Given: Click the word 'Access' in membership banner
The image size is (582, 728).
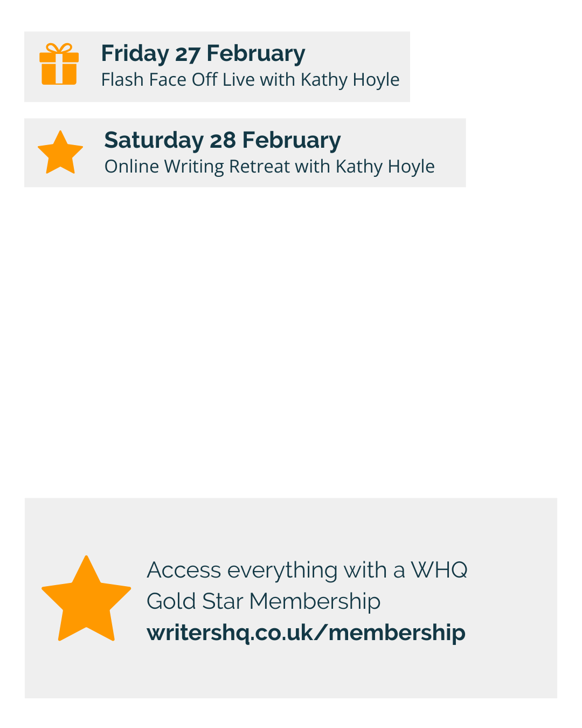Looking at the screenshot, I should (184, 570).
